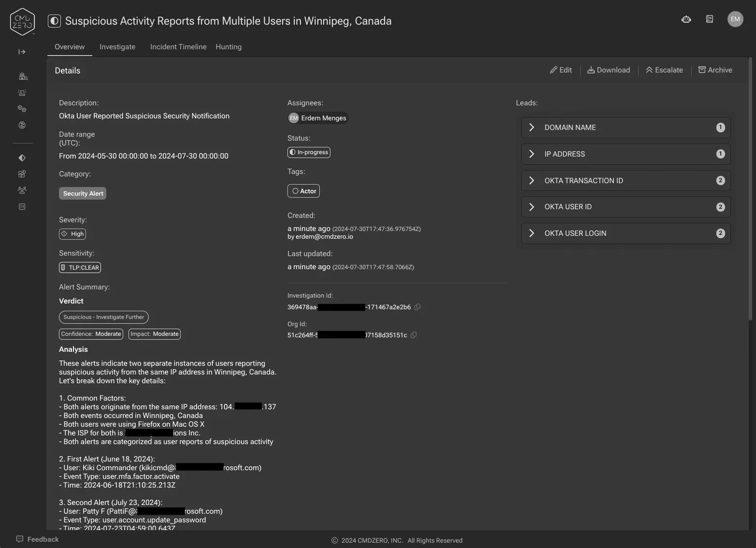
Task: Click the erdem@cmdzero.io creator email
Action: [x=324, y=237]
